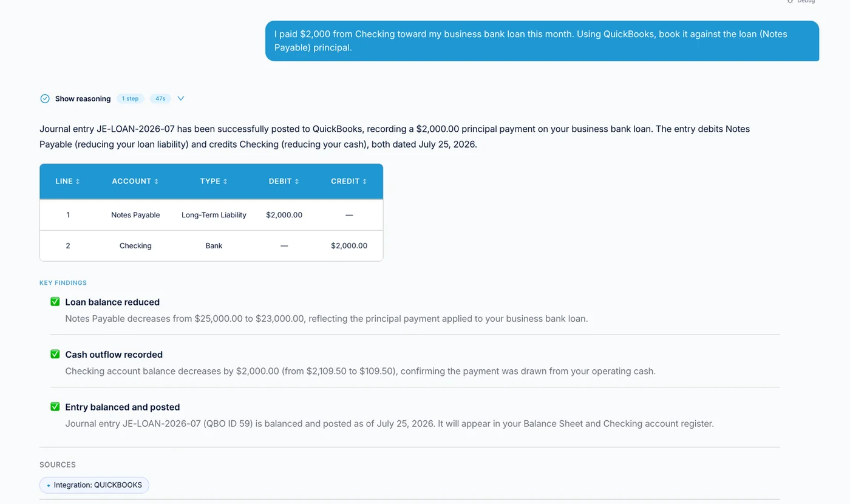Click the sentence starting "Notes Payable decreases from $25,000.00"
The image size is (850, 504).
[326, 318]
